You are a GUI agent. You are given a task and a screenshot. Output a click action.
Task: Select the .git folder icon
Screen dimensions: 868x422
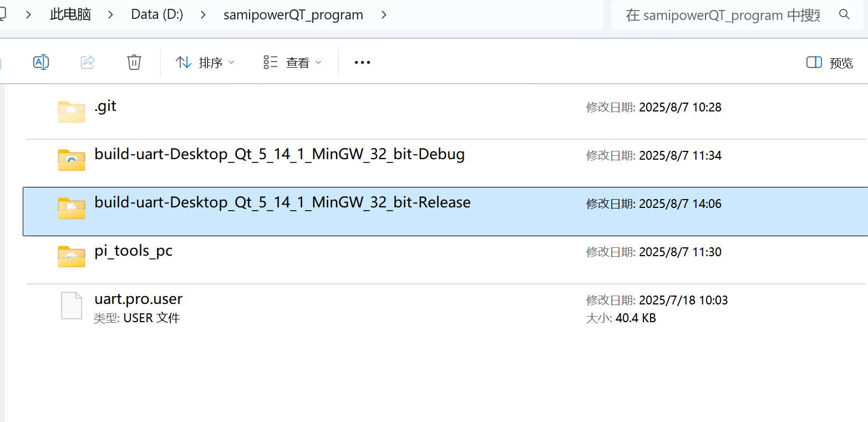72,111
